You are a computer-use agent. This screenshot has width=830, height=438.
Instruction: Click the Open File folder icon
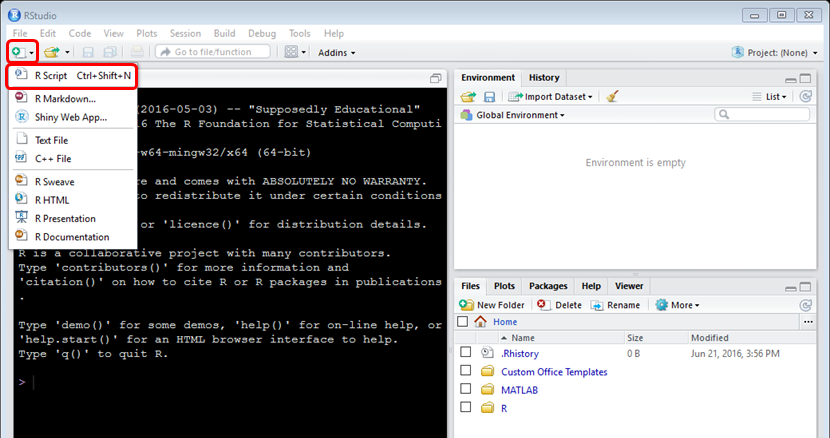pos(52,51)
